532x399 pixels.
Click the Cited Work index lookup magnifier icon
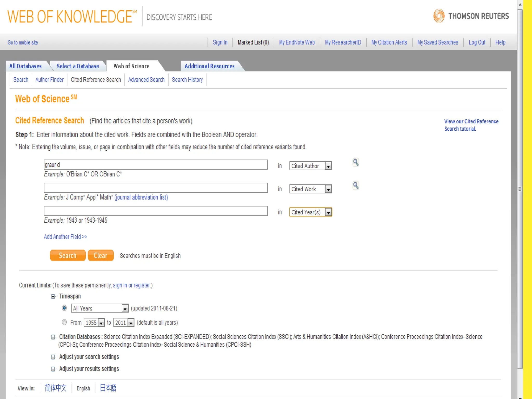tap(356, 185)
